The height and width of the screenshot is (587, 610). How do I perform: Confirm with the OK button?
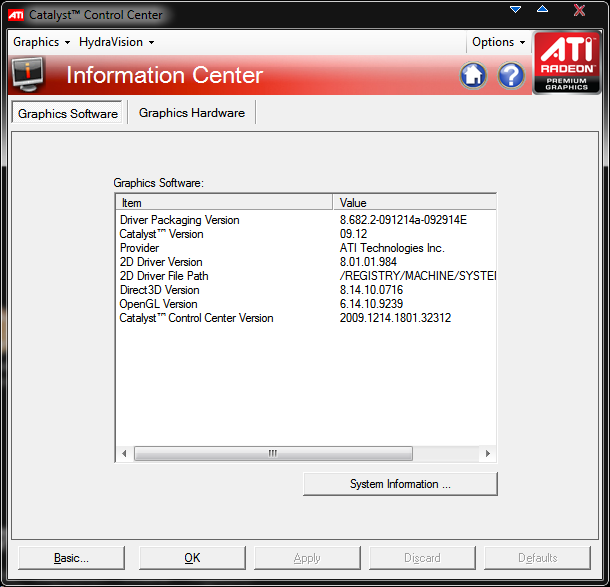point(192,558)
